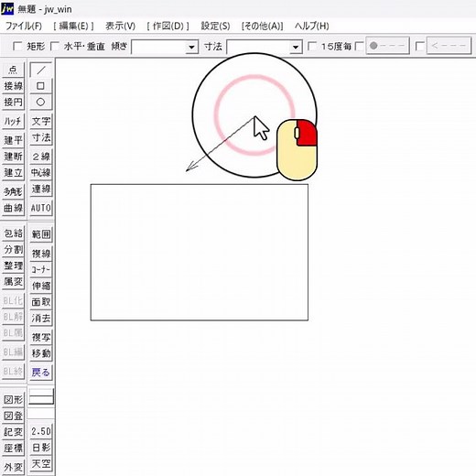Choose the コーナー corner tool
Screen dimensions: 476x476
[x=41, y=270]
